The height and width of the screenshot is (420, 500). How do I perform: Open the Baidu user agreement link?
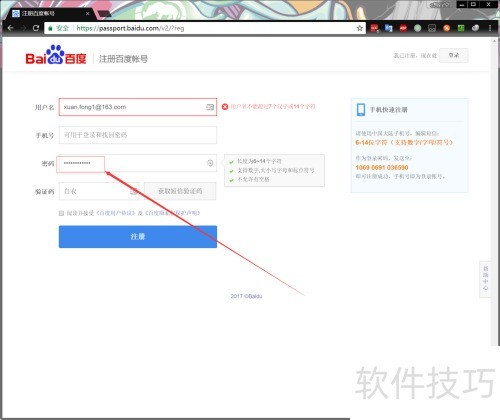[x=115, y=213]
